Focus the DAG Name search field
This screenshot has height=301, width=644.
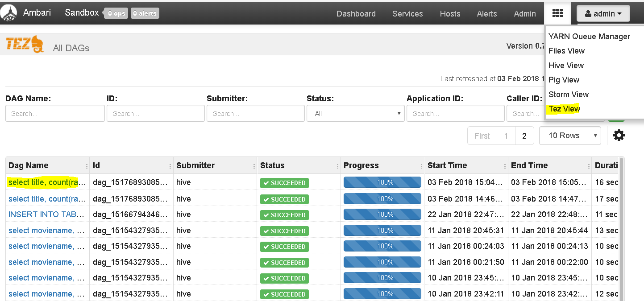[x=55, y=113]
